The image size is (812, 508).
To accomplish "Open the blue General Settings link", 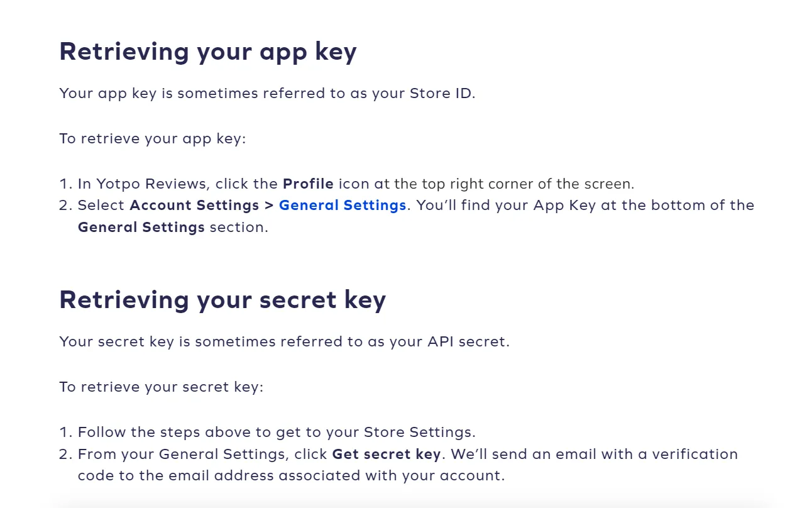I will tap(343, 206).
